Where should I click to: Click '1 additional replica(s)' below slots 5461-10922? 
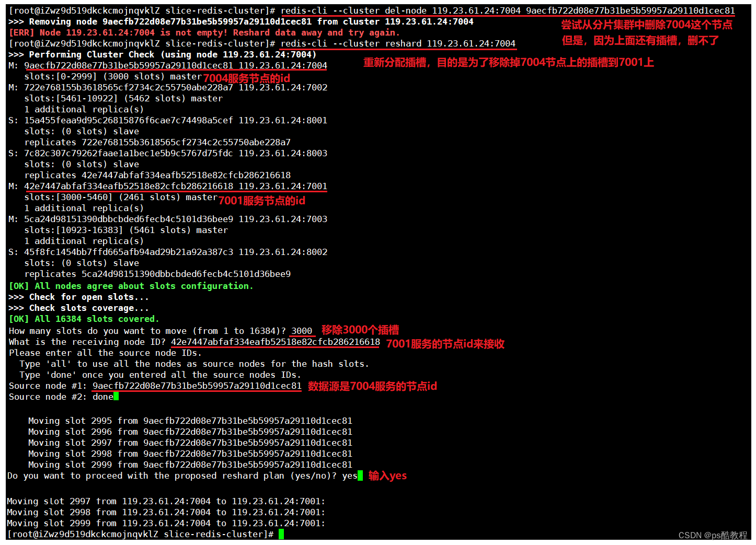click(84, 109)
